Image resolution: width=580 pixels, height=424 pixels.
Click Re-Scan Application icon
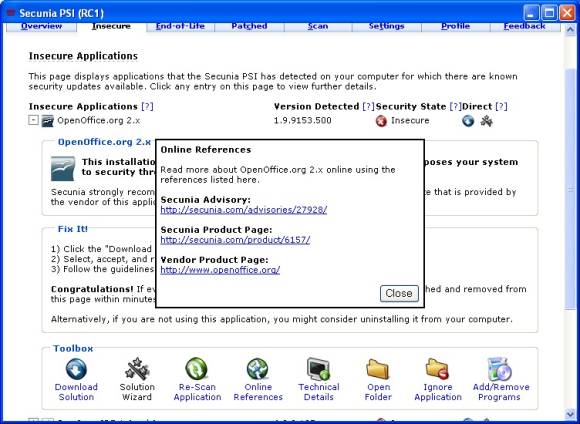pos(196,369)
